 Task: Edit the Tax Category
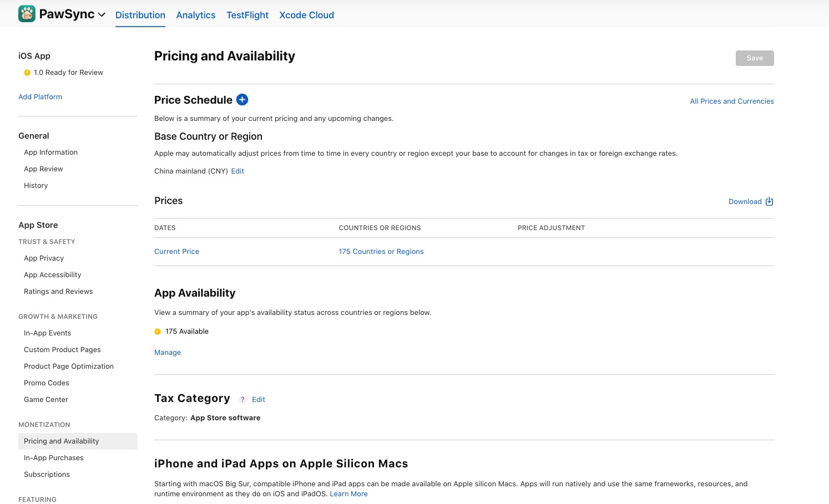click(x=259, y=399)
